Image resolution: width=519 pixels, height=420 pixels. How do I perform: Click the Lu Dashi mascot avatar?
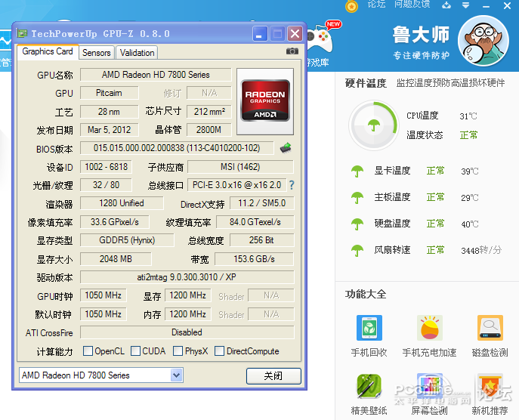coord(483,41)
